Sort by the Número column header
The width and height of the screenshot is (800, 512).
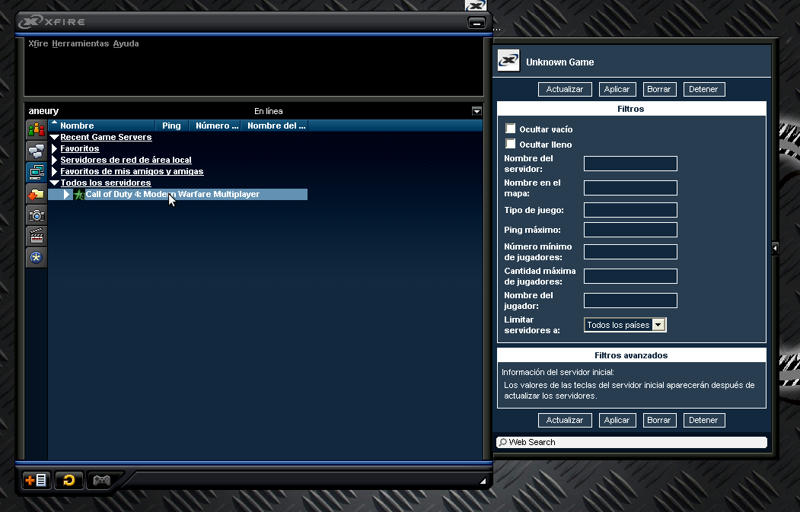pyautogui.click(x=216, y=125)
